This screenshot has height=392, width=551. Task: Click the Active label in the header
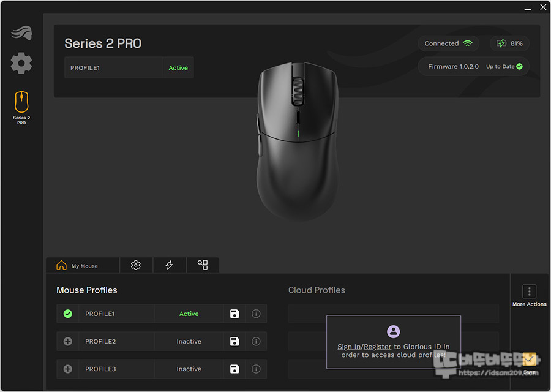tap(178, 68)
